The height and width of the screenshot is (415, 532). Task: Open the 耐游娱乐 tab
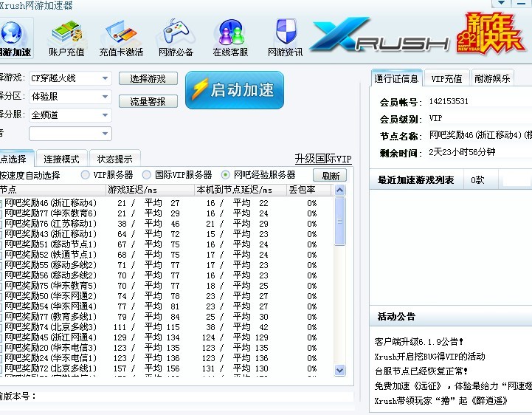click(492, 78)
